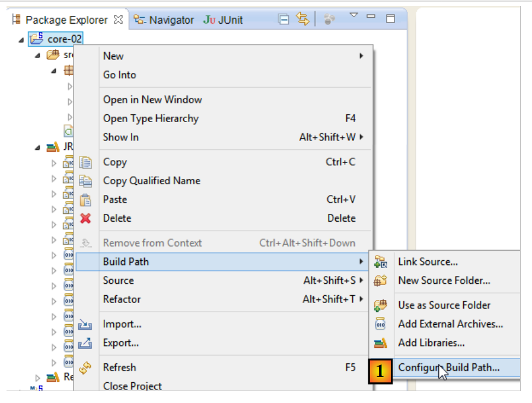532x403 pixels.
Task: Click Open Type Hierarchy entry
Action: (x=151, y=119)
